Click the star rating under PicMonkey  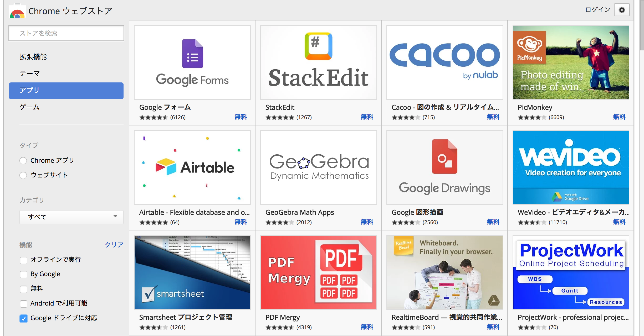[x=532, y=118]
